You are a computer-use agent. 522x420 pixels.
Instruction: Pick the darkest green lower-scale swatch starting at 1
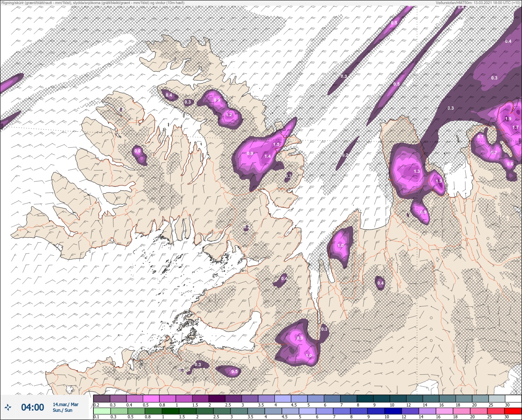click(x=170, y=411)
